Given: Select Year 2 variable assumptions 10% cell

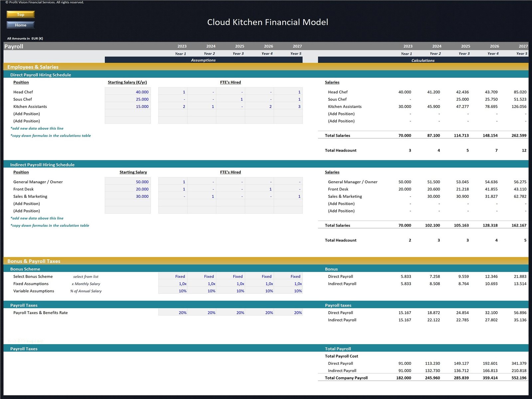Looking at the screenshot, I should pos(202,291).
